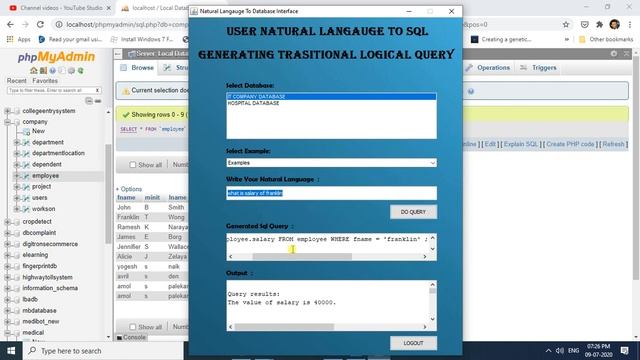Go back in Chrome
The height and width of the screenshot is (360, 640).
point(10,24)
